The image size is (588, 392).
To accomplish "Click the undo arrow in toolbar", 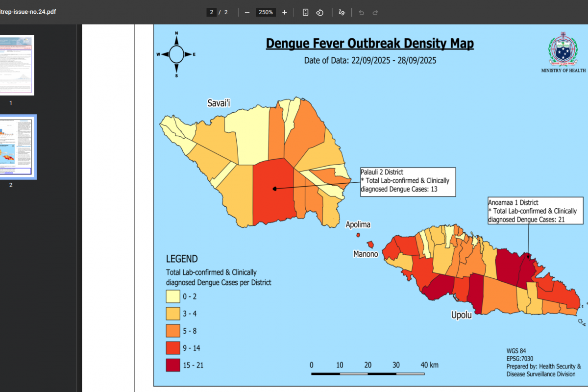I will (362, 12).
